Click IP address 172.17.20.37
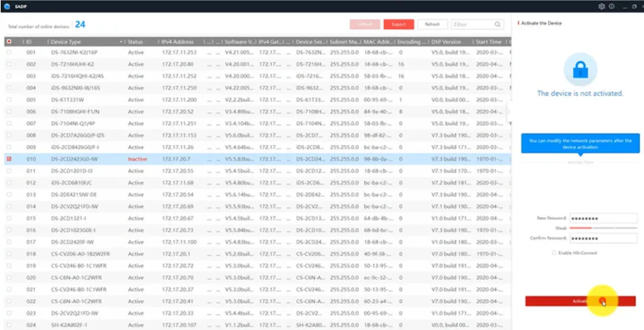Screen dimensions: 644x330 point(177,289)
